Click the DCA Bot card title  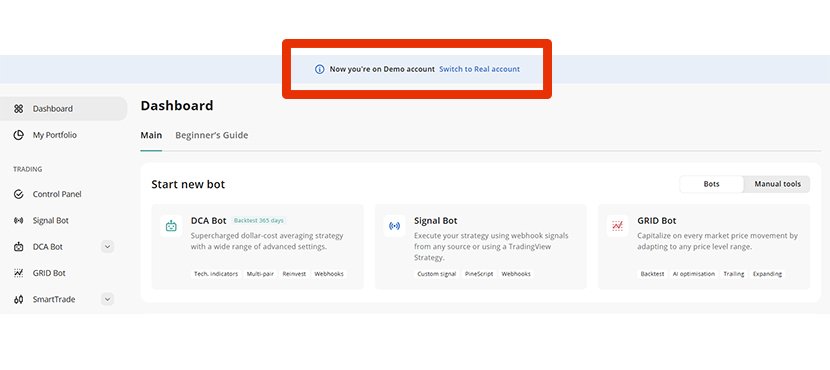[209, 221]
